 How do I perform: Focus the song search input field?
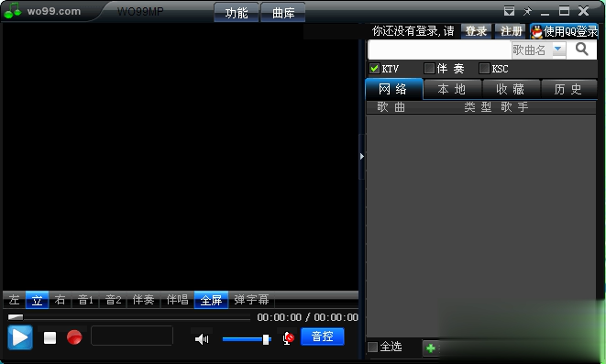[x=439, y=50]
